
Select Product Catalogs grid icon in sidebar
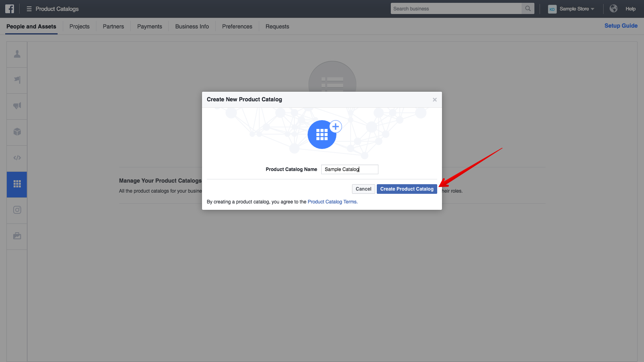17,184
